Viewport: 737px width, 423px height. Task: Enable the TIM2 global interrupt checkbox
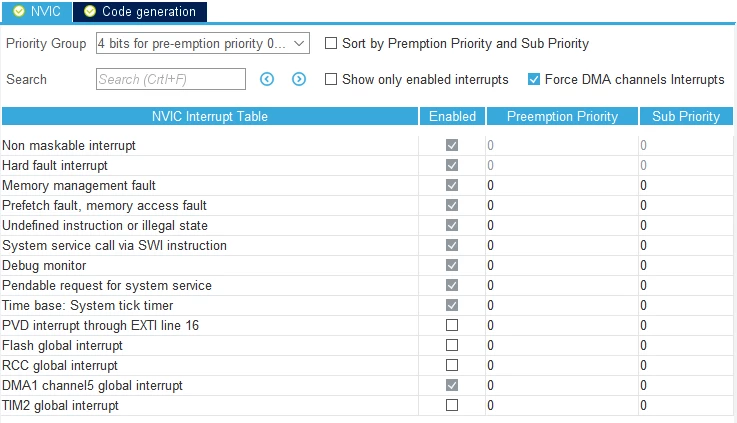[452, 405]
